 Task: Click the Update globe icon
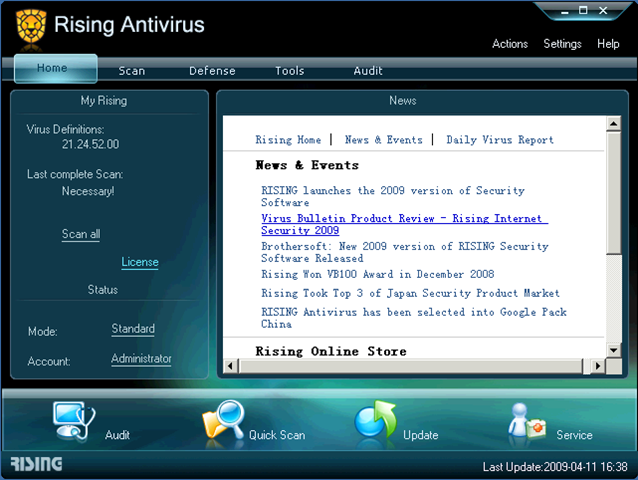[376, 423]
